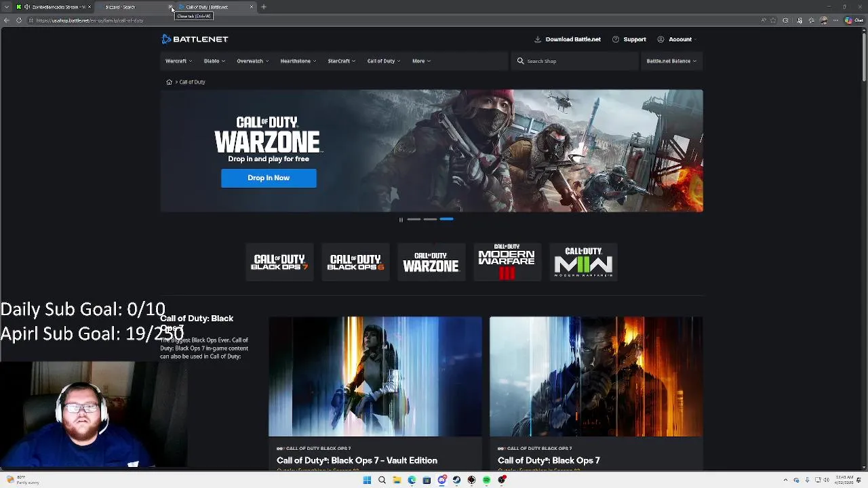Open Discord from taskbar
This screenshot has width=868, height=488.
coord(441,480)
